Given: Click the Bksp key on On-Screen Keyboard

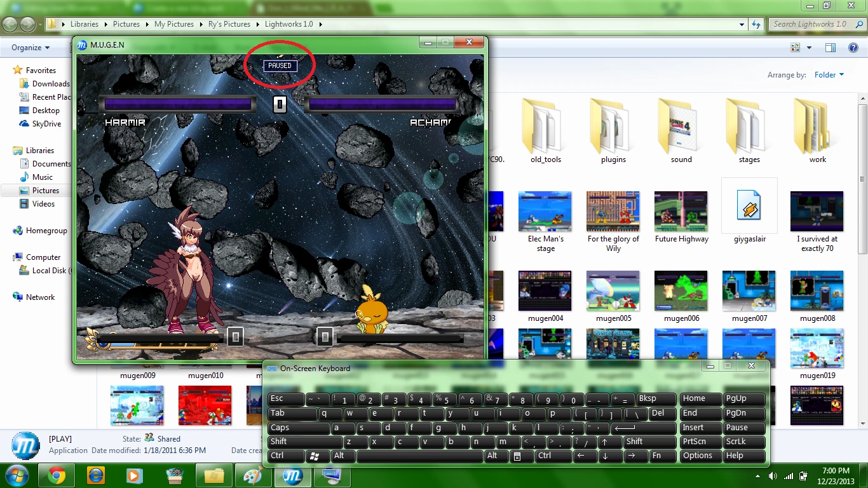Looking at the screenshot, I should 656,399.
